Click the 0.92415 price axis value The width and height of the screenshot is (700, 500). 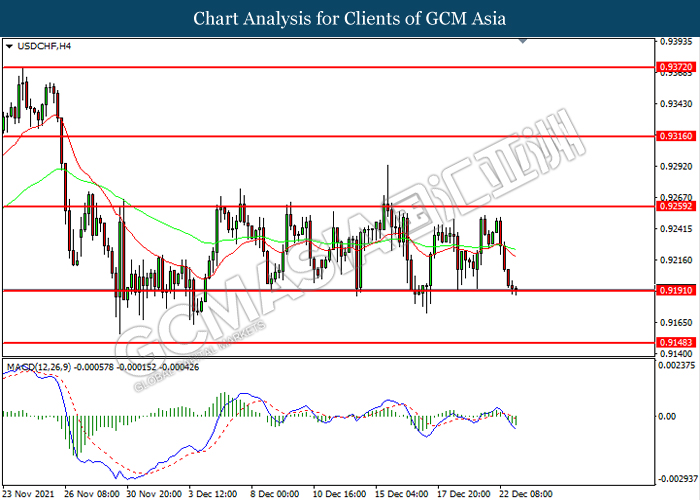click(x=676, y=229)
